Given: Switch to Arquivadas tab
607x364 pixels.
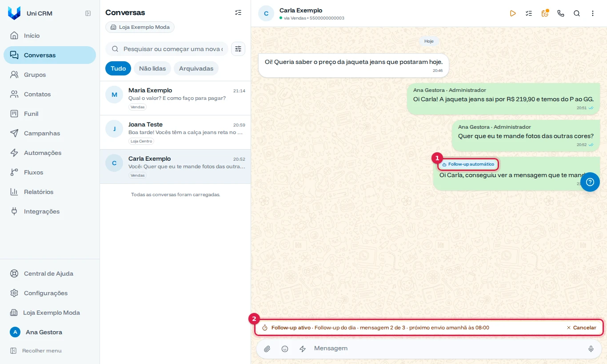Looking at the screenshot, I should (196, 68).
